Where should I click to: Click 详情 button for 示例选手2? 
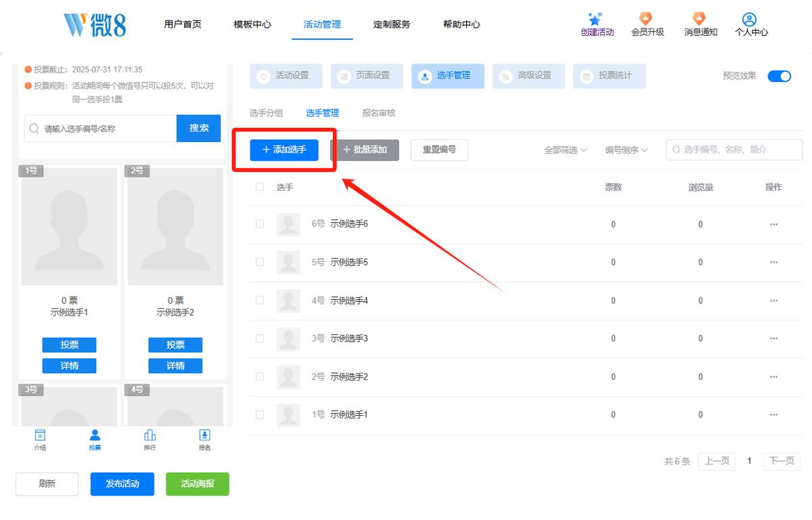[x=175, y=366]
